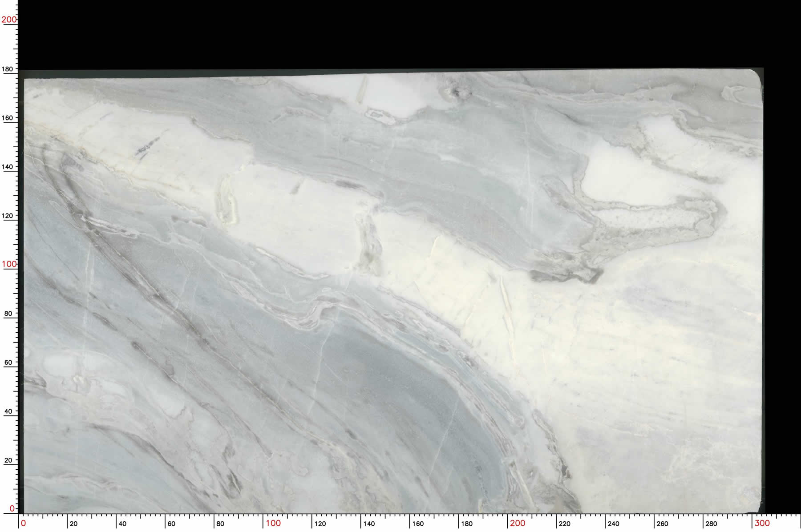801x532 pixels.
Task: Select the 140 mark on the left ruler
Action: click(x=8, y=167)
